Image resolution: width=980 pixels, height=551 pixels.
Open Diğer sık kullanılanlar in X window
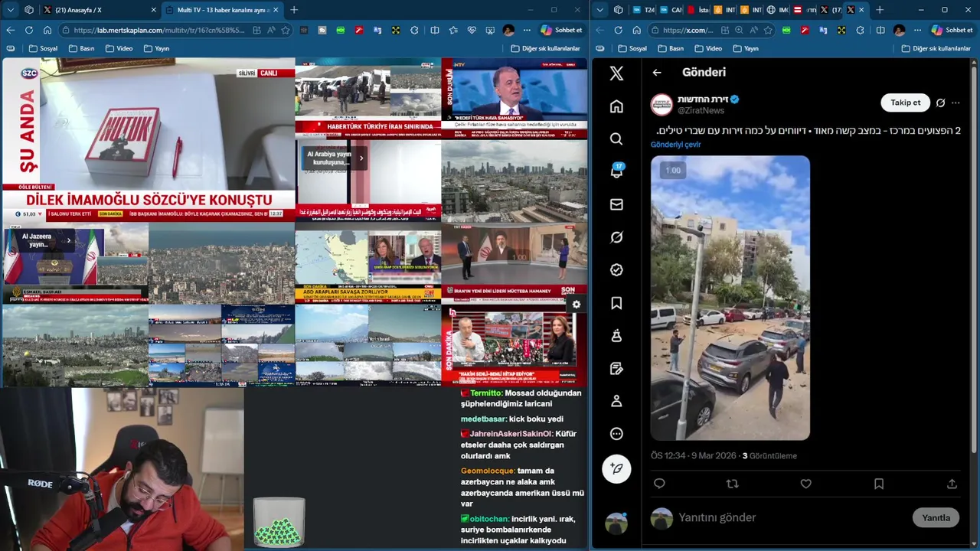[936, 48]
